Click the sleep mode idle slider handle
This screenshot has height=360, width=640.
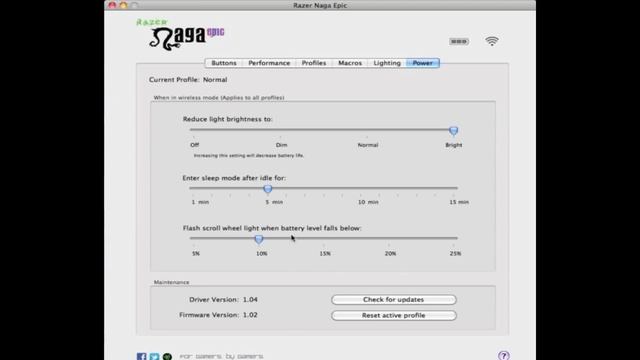tap(268, 189)
